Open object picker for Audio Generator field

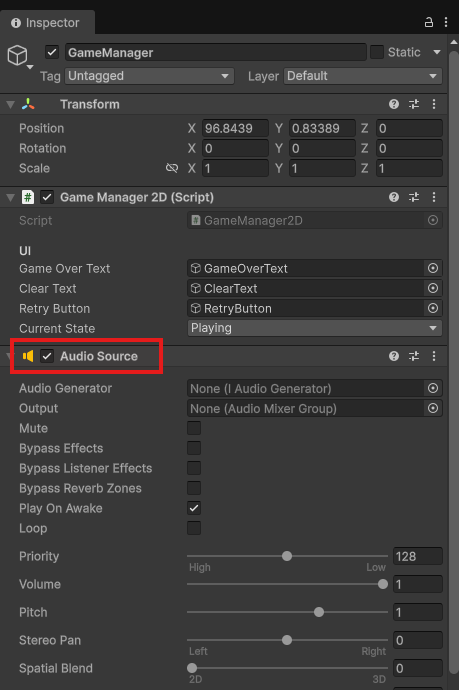433,388
